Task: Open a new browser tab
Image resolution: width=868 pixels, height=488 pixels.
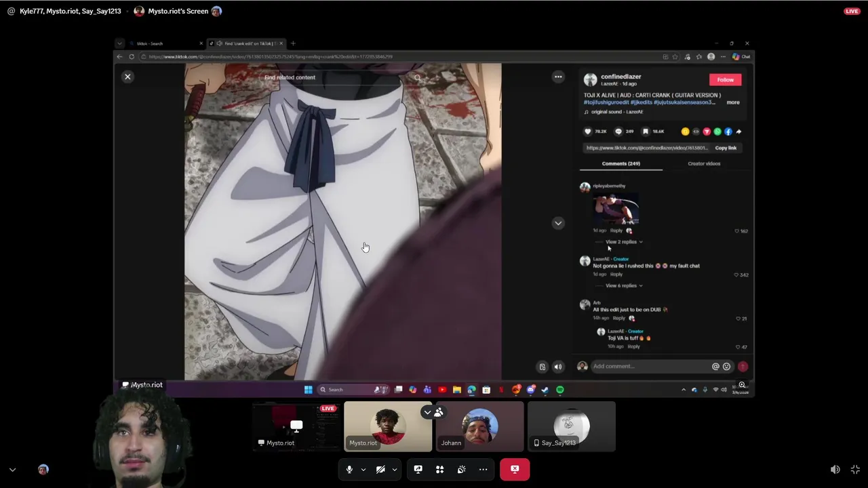Action: click(x=293, y=43)
